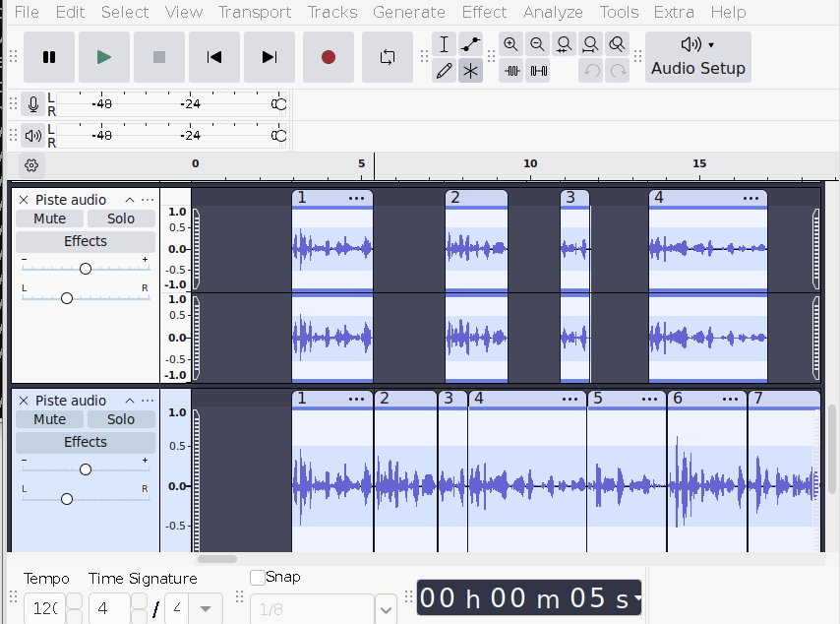This screenshot has width=840, height=624.
Task: Open the time signature denominator dropdown
Action: coord(205,608)
